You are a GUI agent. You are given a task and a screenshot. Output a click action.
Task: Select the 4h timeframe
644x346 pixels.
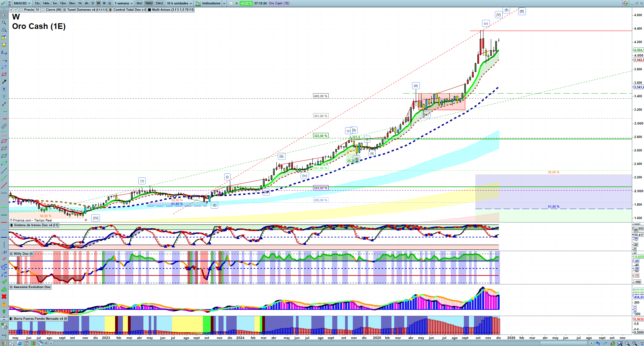(87, 3)
